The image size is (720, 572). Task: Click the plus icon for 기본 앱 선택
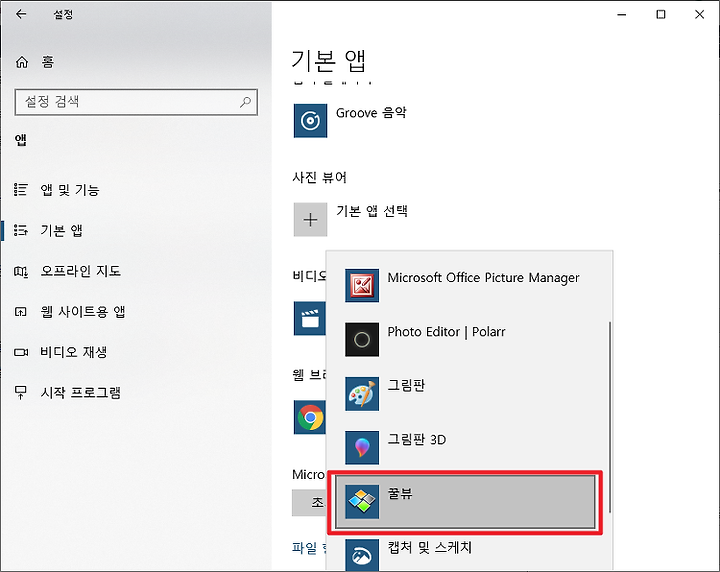[310, 219]
